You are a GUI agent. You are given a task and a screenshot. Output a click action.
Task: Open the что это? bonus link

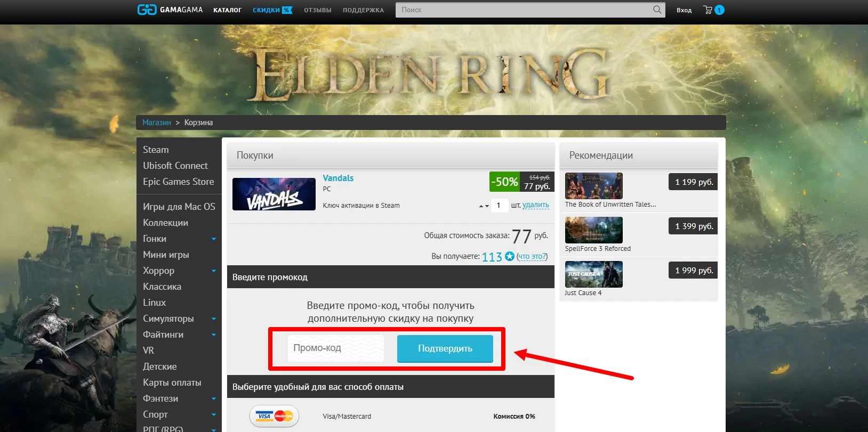point(532,257)
